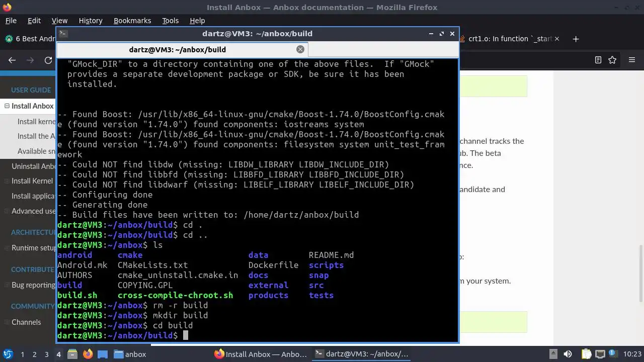Close the terminal window
Screen dimensions: 644x362
click(452, 34)
